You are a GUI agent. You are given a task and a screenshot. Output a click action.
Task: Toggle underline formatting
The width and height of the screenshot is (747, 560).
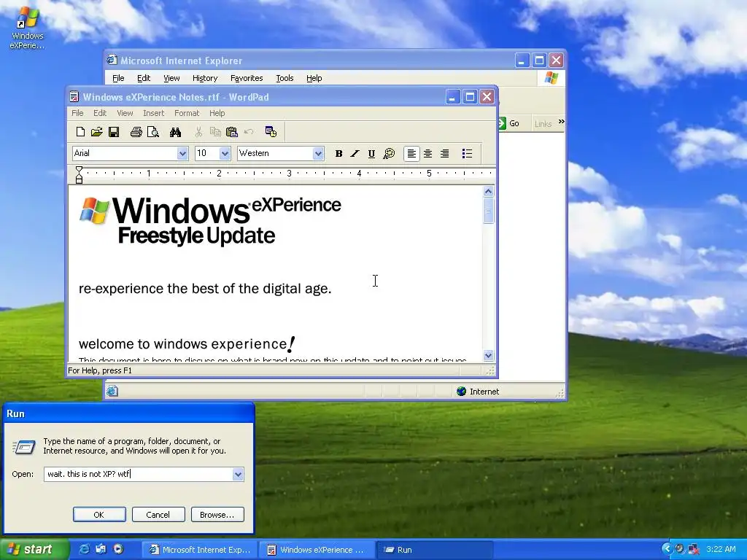(x=371, y=153)
